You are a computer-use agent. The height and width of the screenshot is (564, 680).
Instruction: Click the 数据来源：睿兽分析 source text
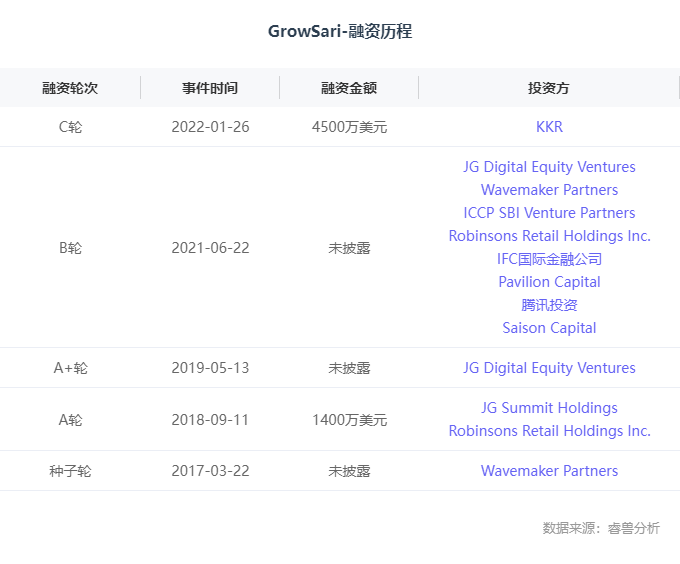click(601, 528)
